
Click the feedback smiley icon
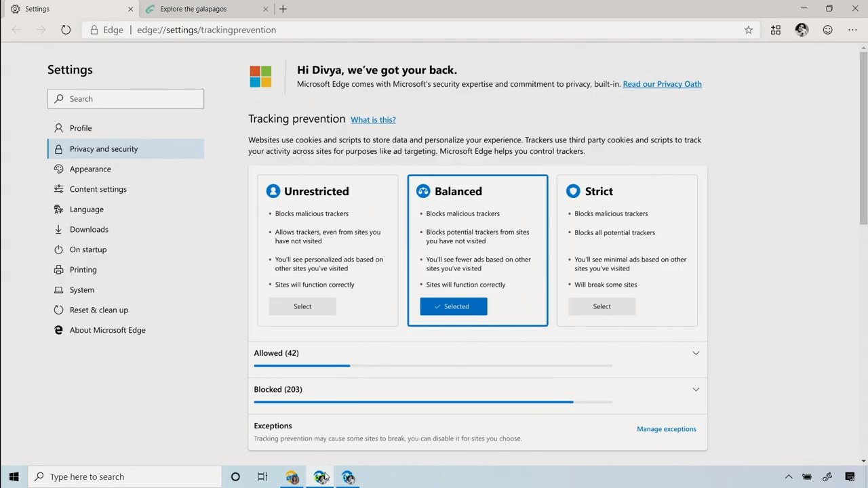(x=827, y=30)
